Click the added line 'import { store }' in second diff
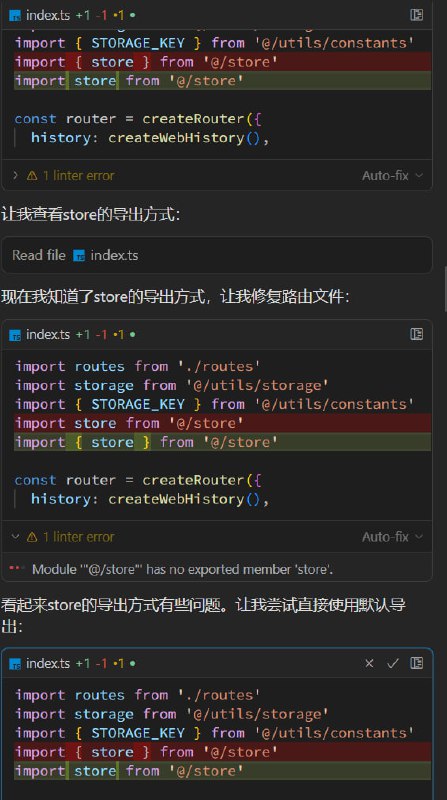The width and height of the screenshot is (447, 800). tap(222, 442)
